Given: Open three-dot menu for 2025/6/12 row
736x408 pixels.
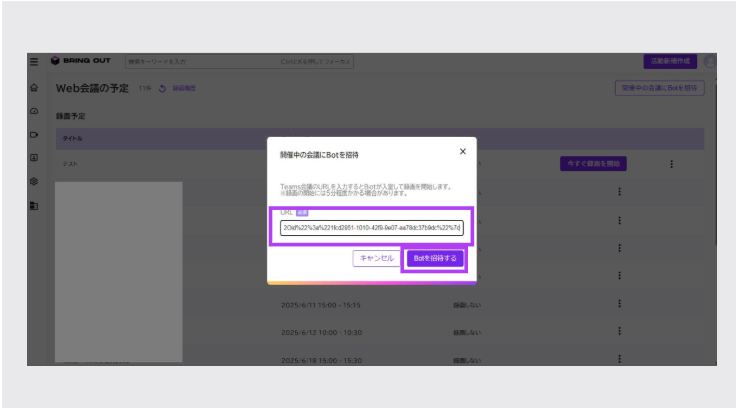Looking at the screenshot, I should pos(620,331).
